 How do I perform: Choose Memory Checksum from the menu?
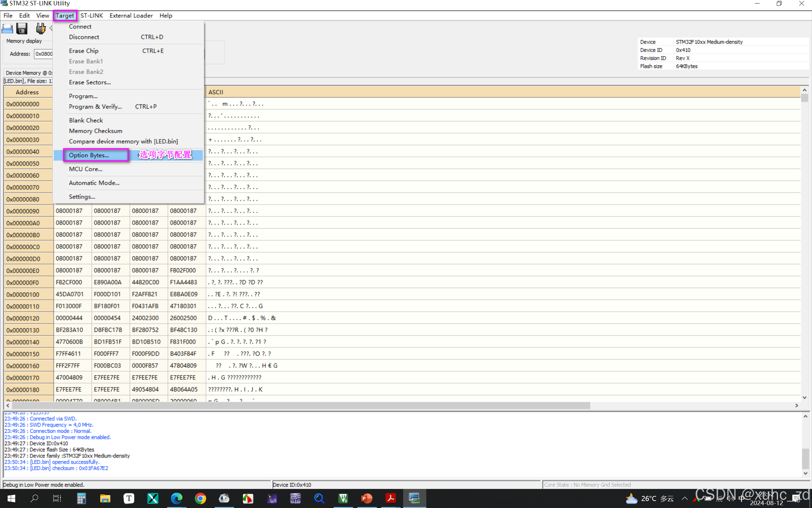[x=128, y=131]
